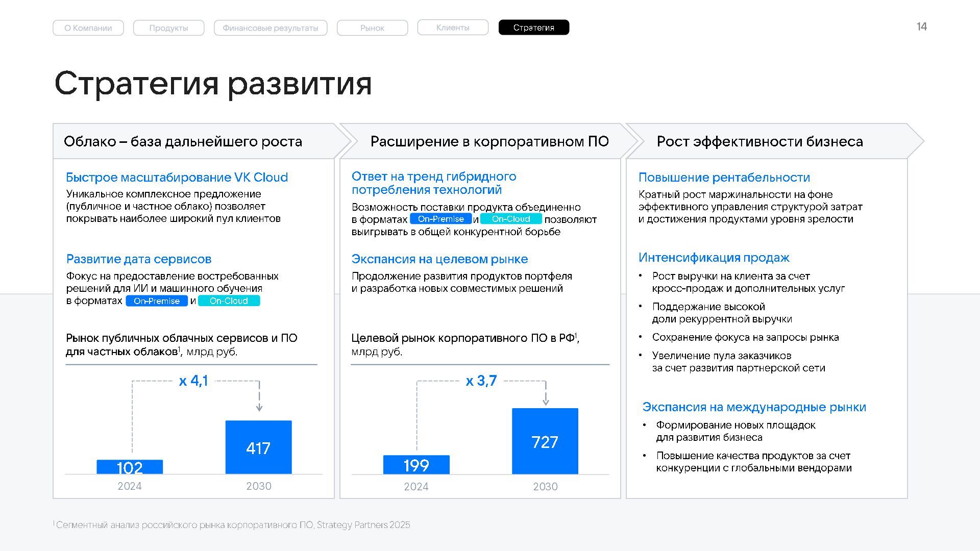Click the x 3,7 growth multiplier label
Screen dimensions: 980x551
pyautogui.click(x=481, y=381)
